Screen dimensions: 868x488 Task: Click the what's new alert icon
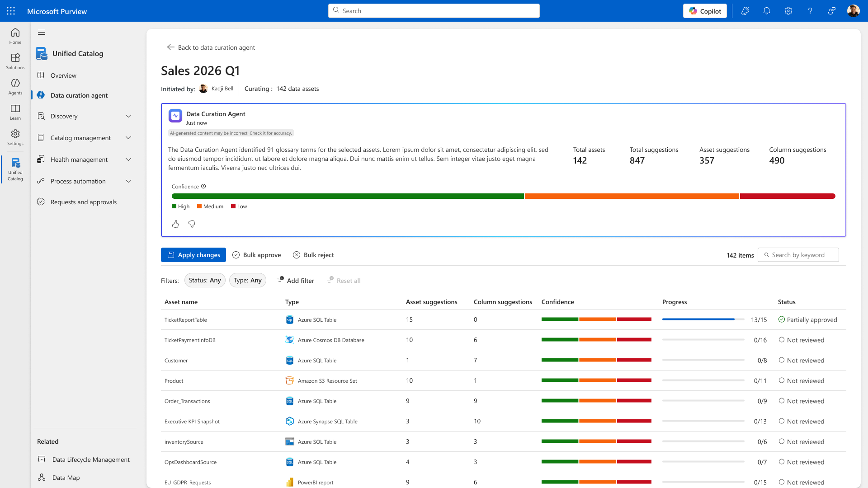[x=745, y=11]
